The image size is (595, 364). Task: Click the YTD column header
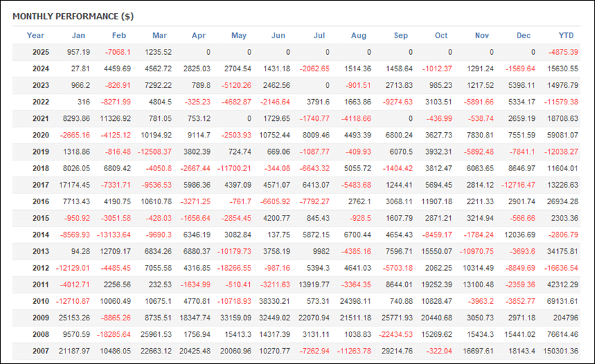point(566,35)
